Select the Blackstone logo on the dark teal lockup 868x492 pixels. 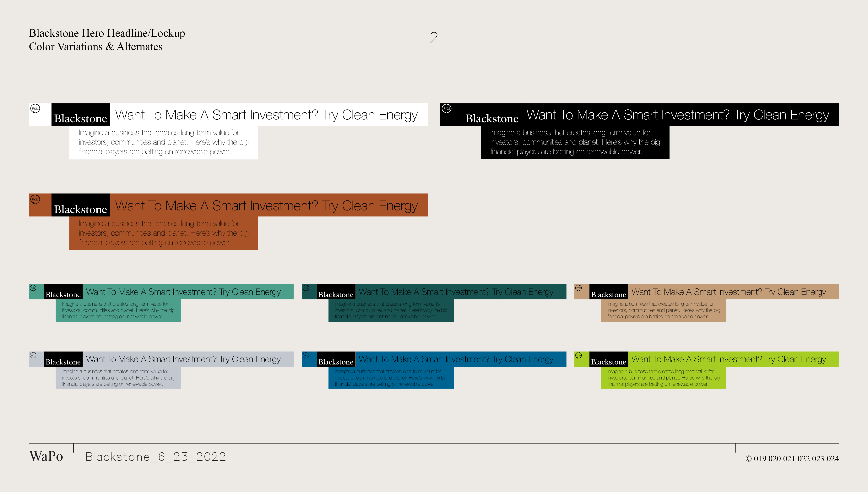coord(336,292)
